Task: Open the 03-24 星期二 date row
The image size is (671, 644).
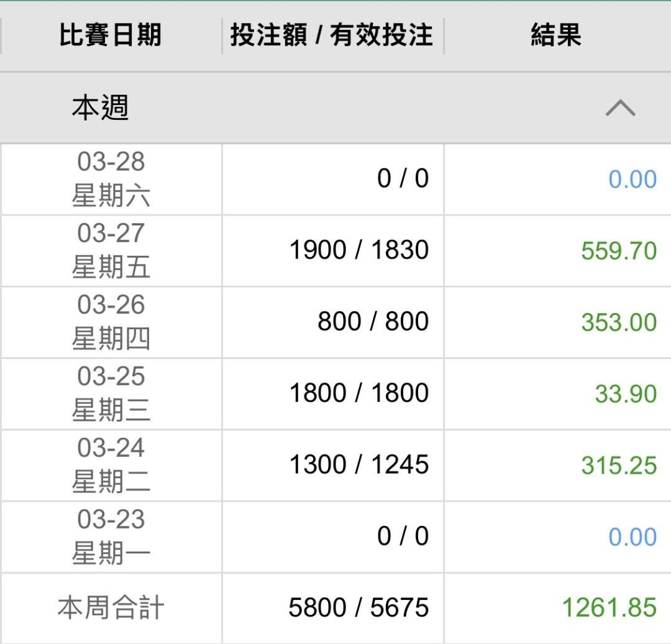Action: pyautogui.click(x=111, y=465)
